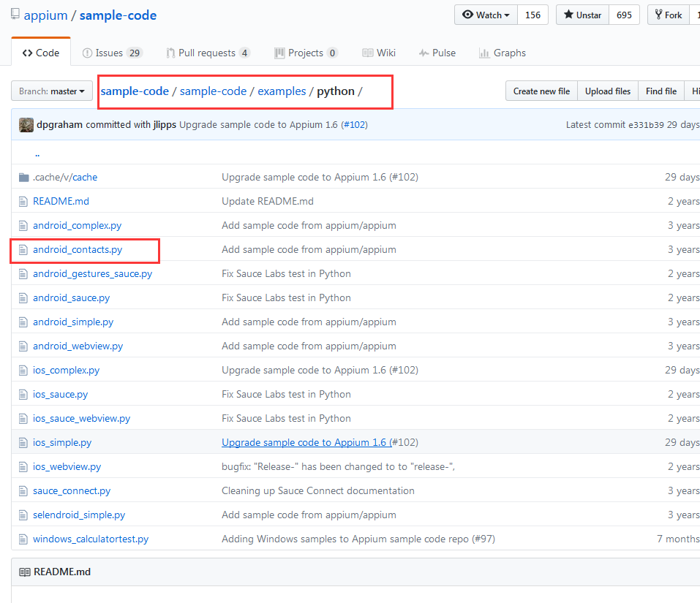700x603 pixels.
Task: Click the file icon beside ios_sauce.py
Action: click(x=23, y=394)
